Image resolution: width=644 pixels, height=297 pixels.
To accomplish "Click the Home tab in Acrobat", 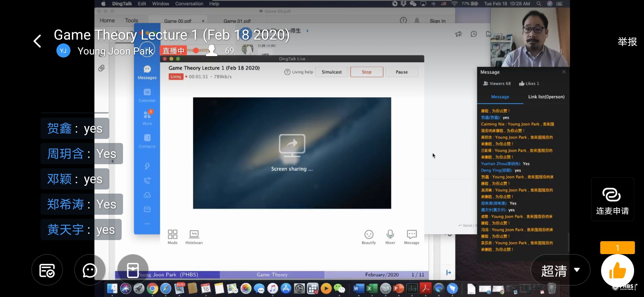I will pyautogui.click(x=107, y=20).
